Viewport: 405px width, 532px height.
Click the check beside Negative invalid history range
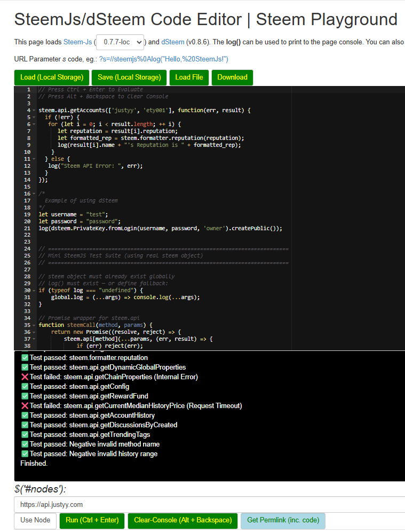point(25,453)
